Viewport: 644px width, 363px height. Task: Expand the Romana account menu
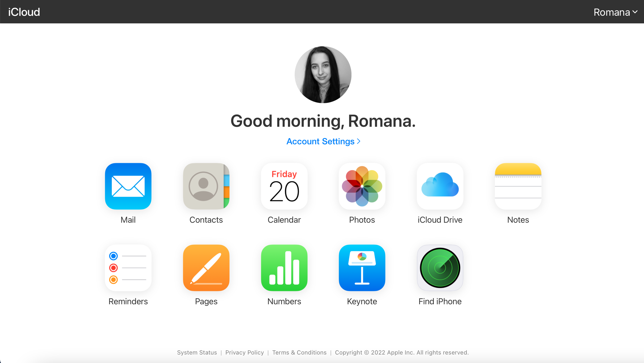[615, 12]
